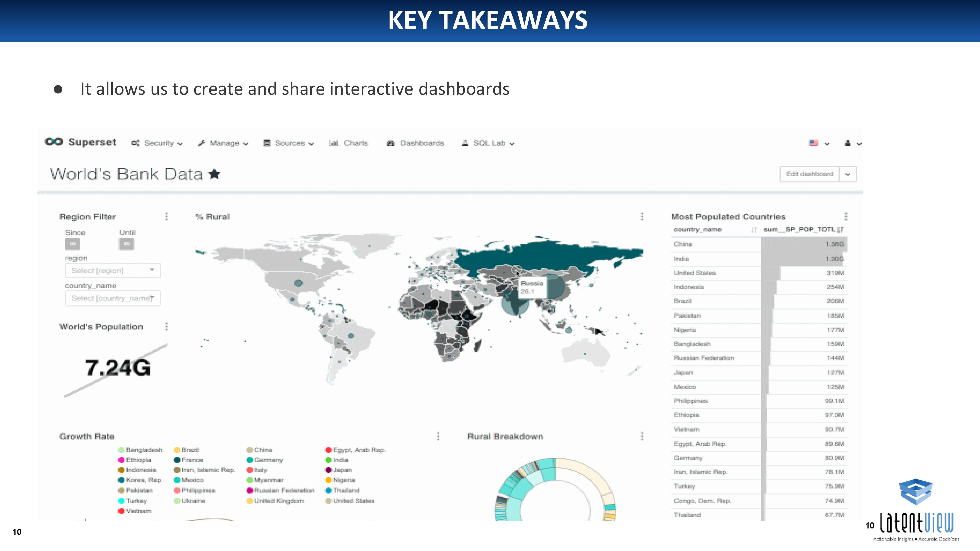Toggle France legend series
Image resolution: width=980 pixels, height=551 pixels.
coord(188,460)
